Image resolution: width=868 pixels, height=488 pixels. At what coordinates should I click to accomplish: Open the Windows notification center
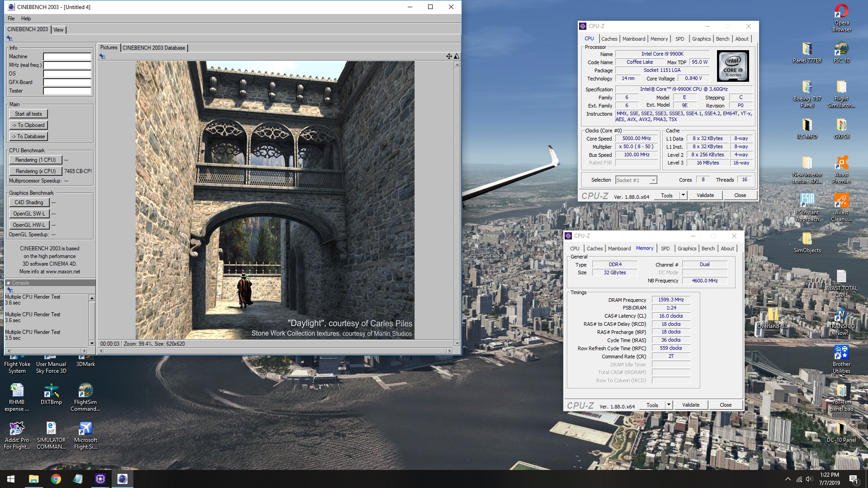854,479
